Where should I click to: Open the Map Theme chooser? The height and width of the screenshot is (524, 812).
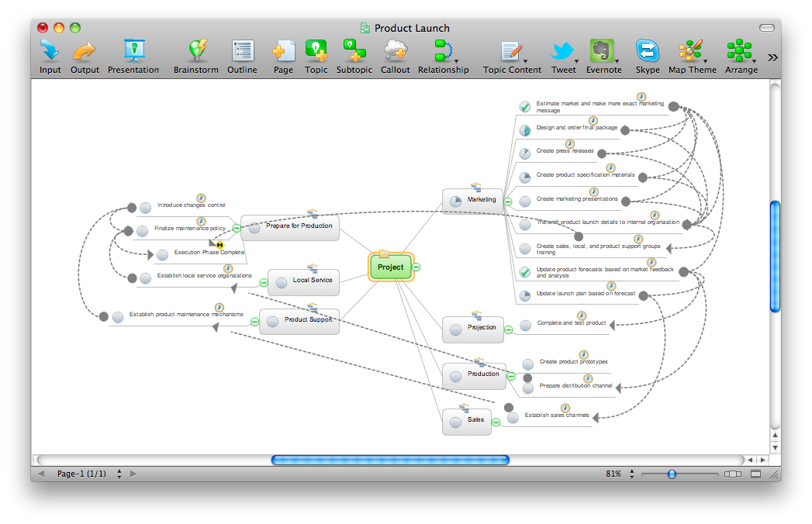(x=693, y=57)
